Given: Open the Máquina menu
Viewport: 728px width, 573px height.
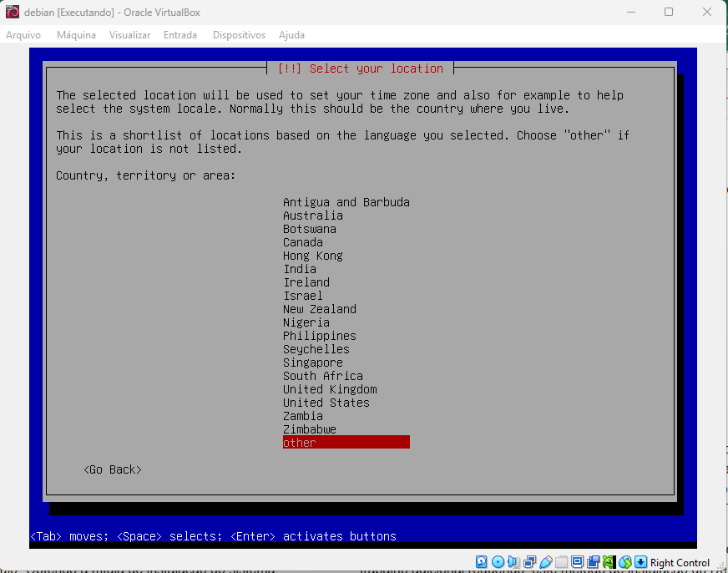Looking at the screenshot, I should click(x=76, y=35).
